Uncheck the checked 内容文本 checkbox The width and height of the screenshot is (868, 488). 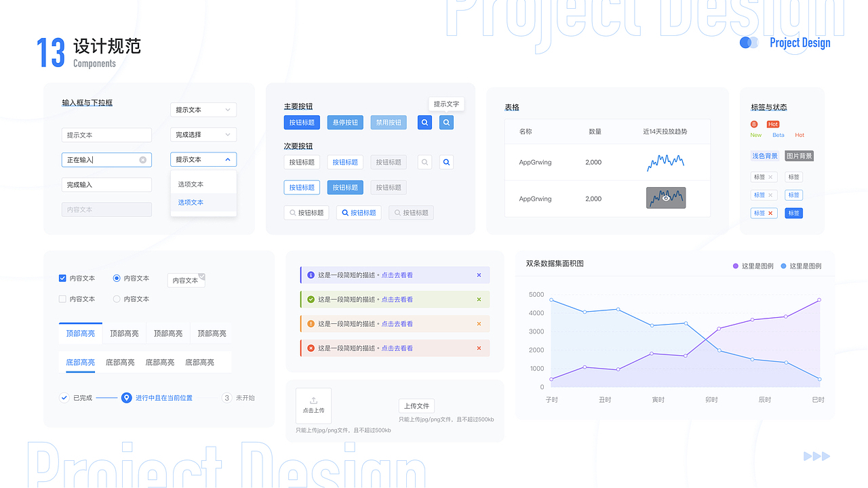coord(63,279)
